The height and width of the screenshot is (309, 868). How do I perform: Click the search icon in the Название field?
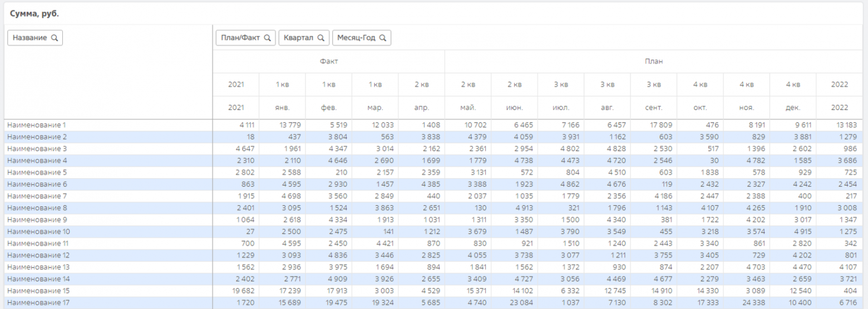pos(55,38)
